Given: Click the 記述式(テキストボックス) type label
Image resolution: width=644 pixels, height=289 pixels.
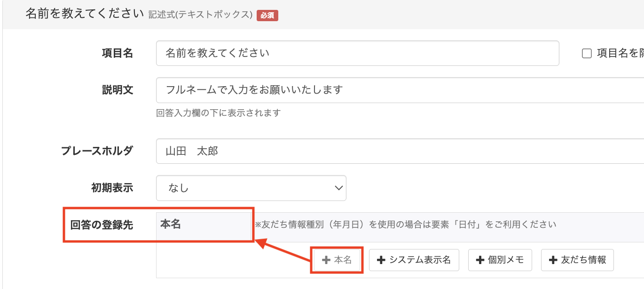Looking at the screenshot, I should pos(201,15).
